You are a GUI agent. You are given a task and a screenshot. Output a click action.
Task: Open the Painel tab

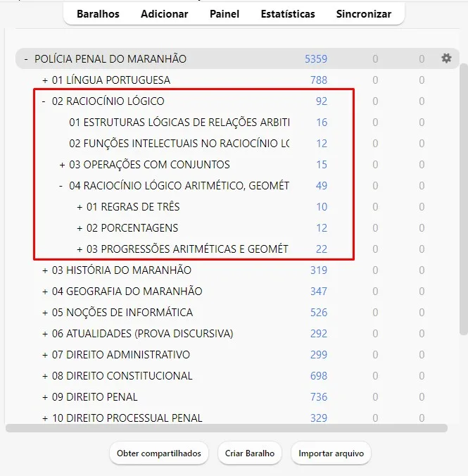click(x=224, y=14)
